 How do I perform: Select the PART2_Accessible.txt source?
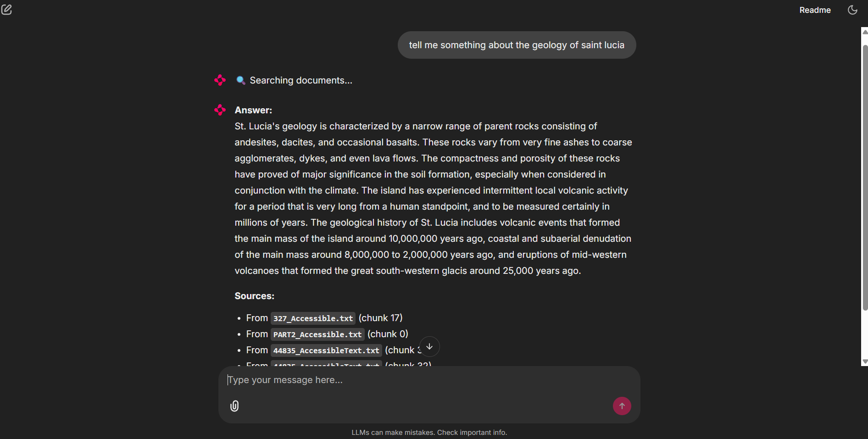[x=317, y=334]
